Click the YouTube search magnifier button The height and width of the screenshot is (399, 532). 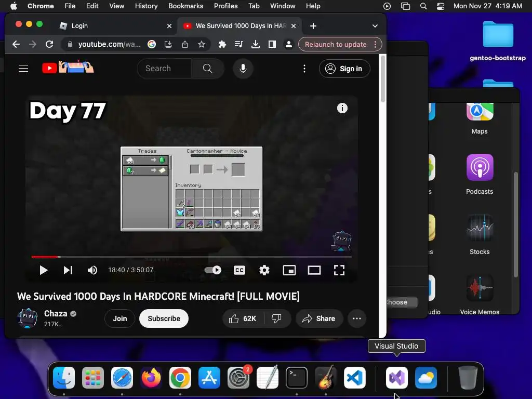click(208, 69)
